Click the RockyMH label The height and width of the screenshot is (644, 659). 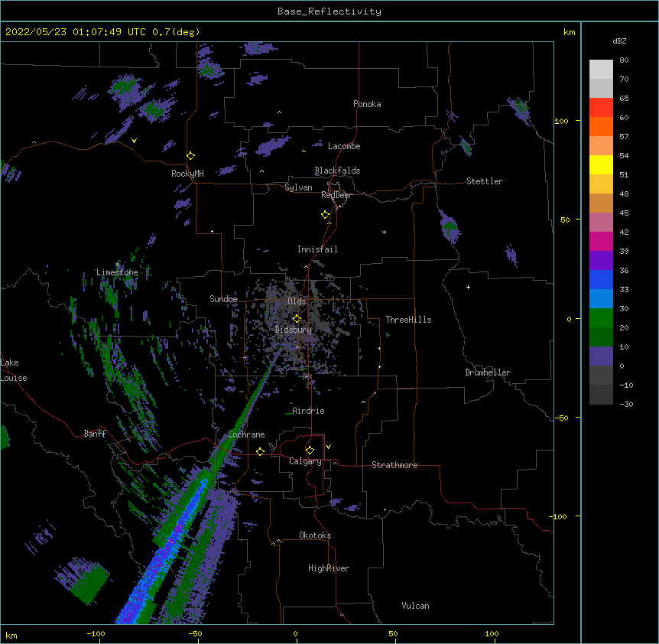click(x=187, y=174)
